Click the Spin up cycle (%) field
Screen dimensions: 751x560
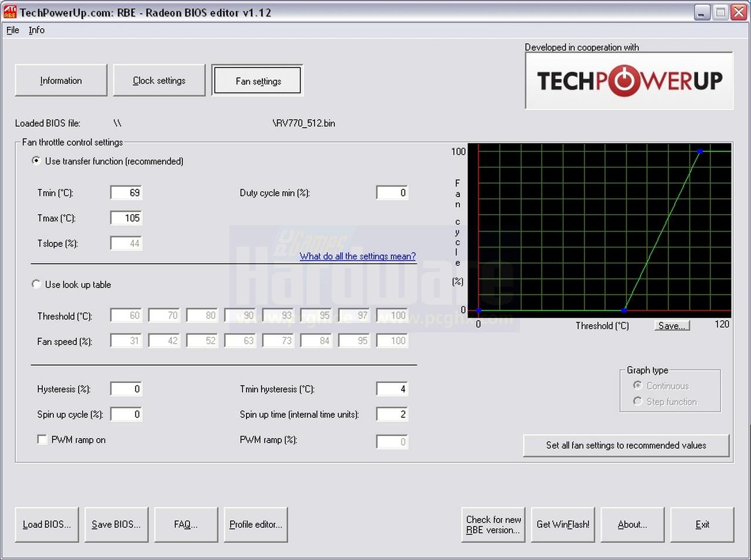tap(126, 414)
